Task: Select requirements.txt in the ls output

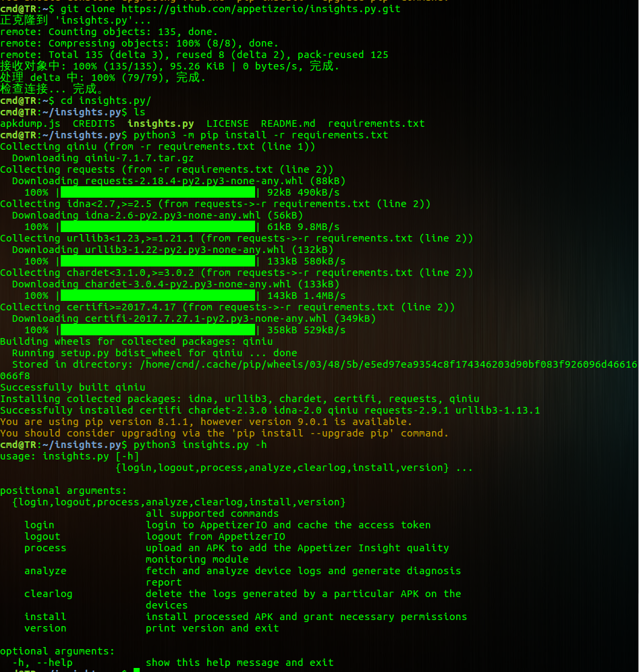Action: [377, 123]
